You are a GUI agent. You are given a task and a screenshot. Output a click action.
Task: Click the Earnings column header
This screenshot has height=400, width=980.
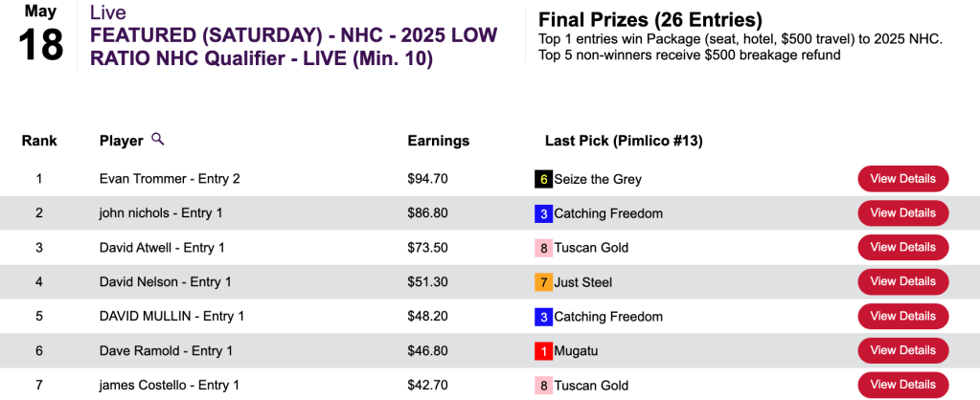(439, 141)
